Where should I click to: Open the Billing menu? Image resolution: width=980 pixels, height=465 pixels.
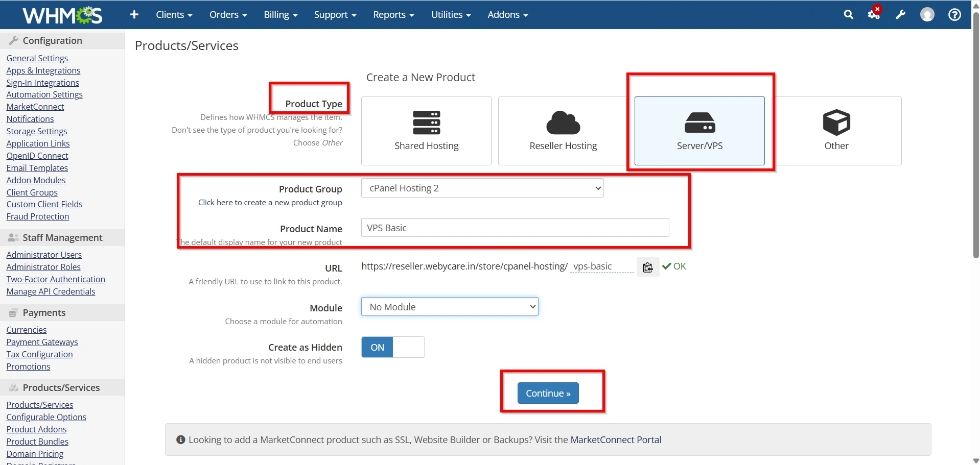281,15
